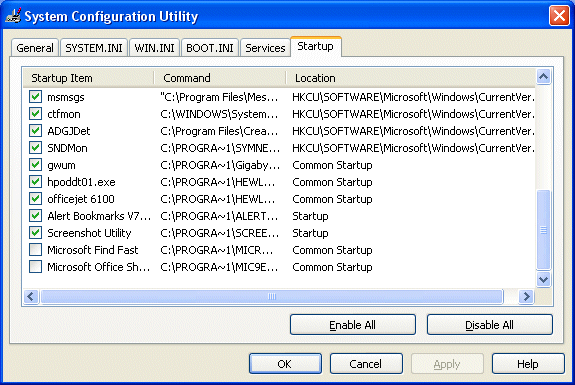Switch to the General tab
This screenshot has height=385, width=575.
click(x=35, y=48)
